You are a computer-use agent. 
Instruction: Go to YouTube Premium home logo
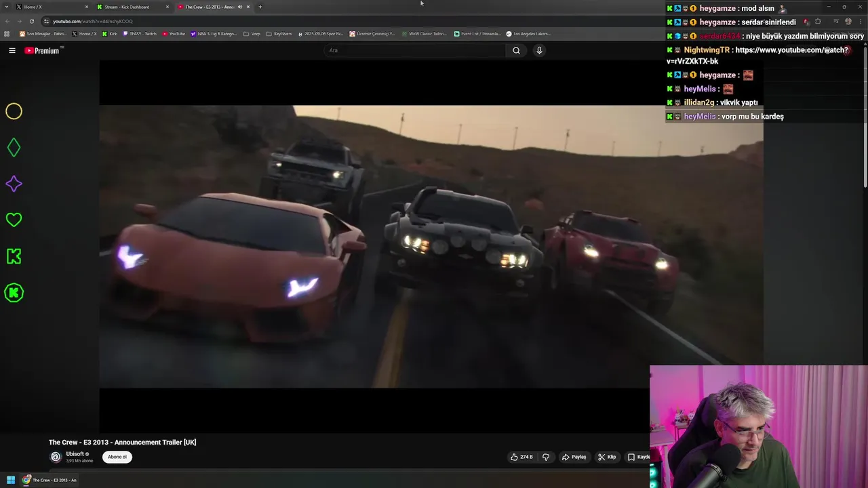click(x=43, y=50)
